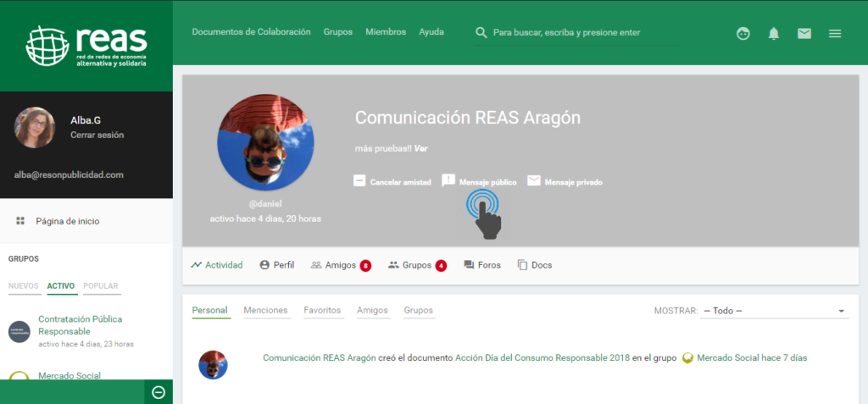Open the hamburger menu icon

835,34
